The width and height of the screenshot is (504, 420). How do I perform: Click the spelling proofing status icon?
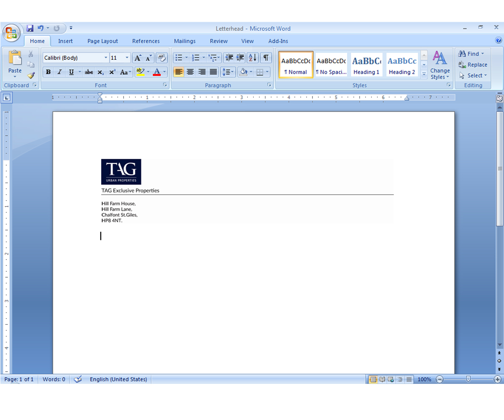pyautogui.click(x=78, y=379)
